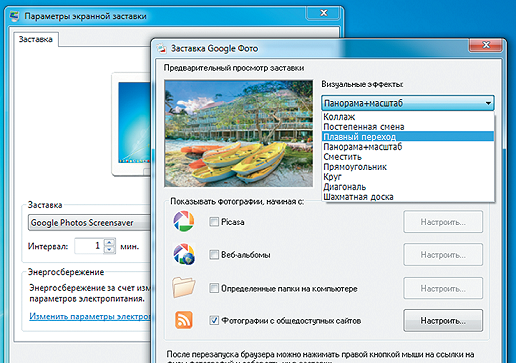
Task: Click the Web Albums globe icon
Action: 184,254
